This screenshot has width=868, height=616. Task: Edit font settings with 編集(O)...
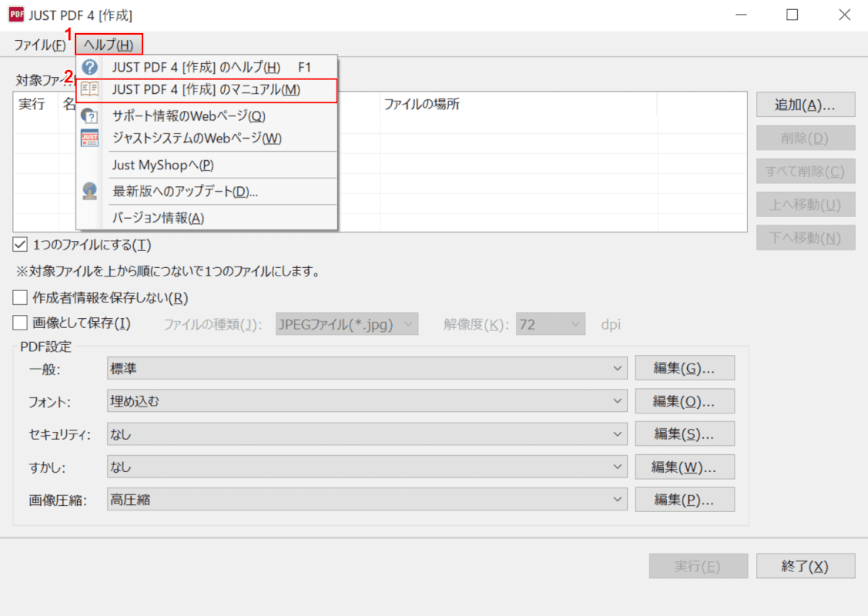[685, 401]
